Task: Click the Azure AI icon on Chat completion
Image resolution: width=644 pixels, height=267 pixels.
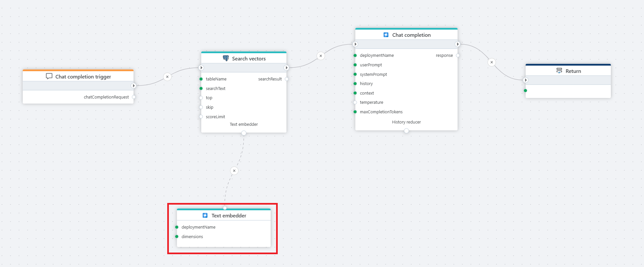Action: tap(386, 35)
